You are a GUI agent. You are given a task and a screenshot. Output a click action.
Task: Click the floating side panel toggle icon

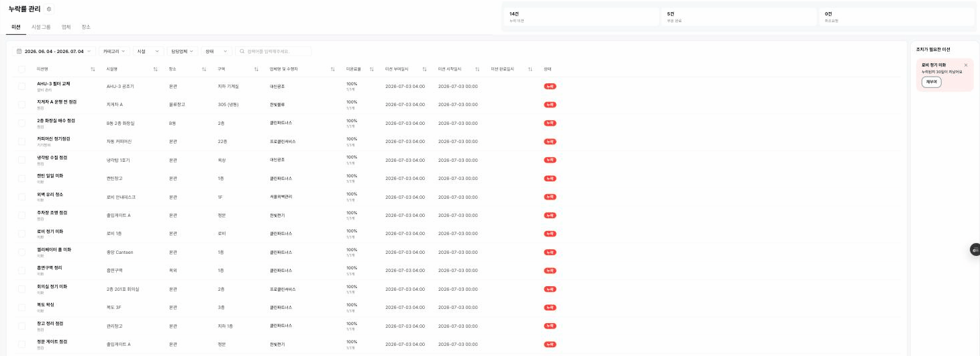tap(975, 249)
